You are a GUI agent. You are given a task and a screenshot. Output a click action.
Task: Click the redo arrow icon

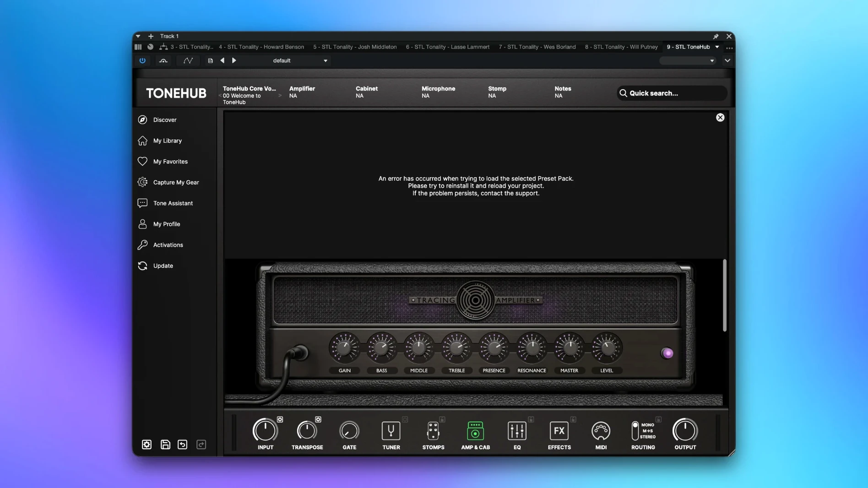(x=201, y=445)
